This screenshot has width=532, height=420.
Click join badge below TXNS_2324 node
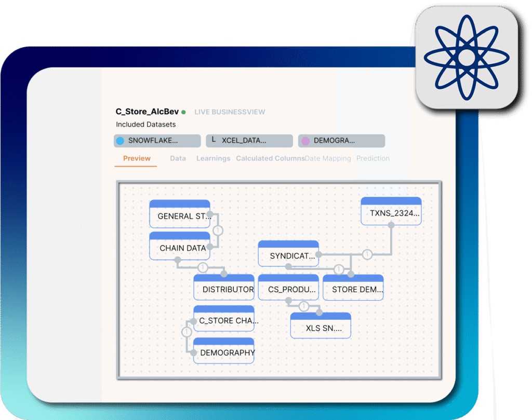tap(367, 254)
